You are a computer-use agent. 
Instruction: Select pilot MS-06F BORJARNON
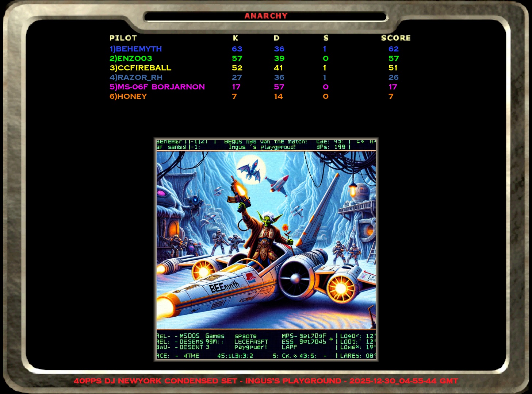(x=157, y=87)
